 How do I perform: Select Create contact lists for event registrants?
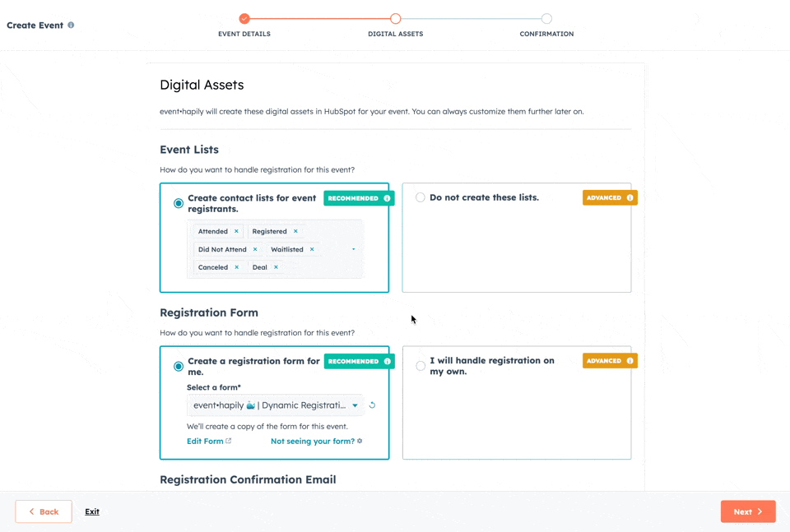coord(179,203)
